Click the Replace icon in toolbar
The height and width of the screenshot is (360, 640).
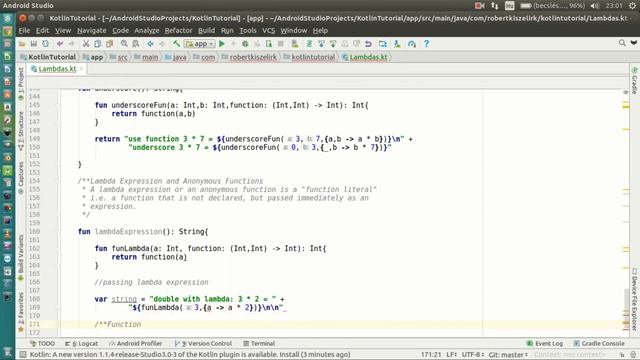coord(136,44)
